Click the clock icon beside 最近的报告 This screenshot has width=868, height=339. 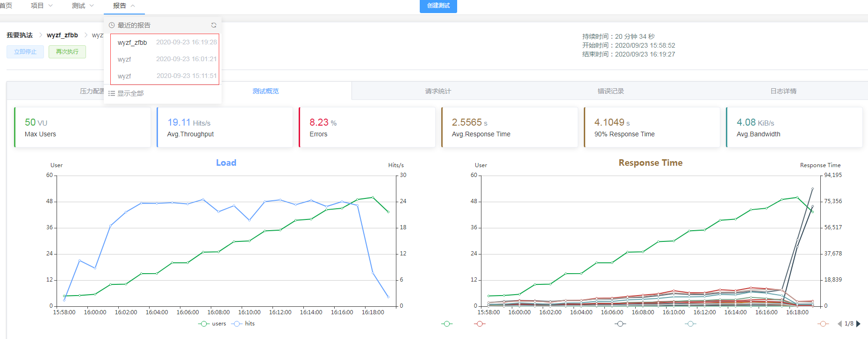pos(112,25)
